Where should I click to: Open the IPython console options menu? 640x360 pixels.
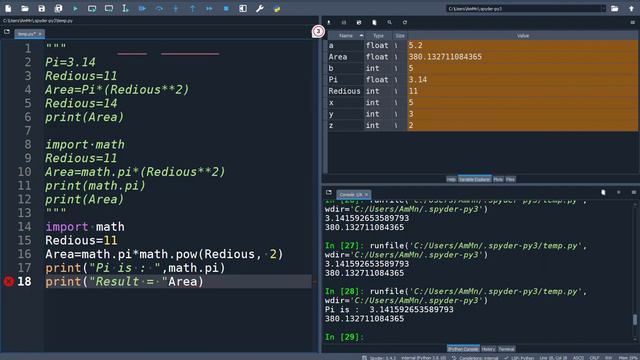(x=633, y=192)
